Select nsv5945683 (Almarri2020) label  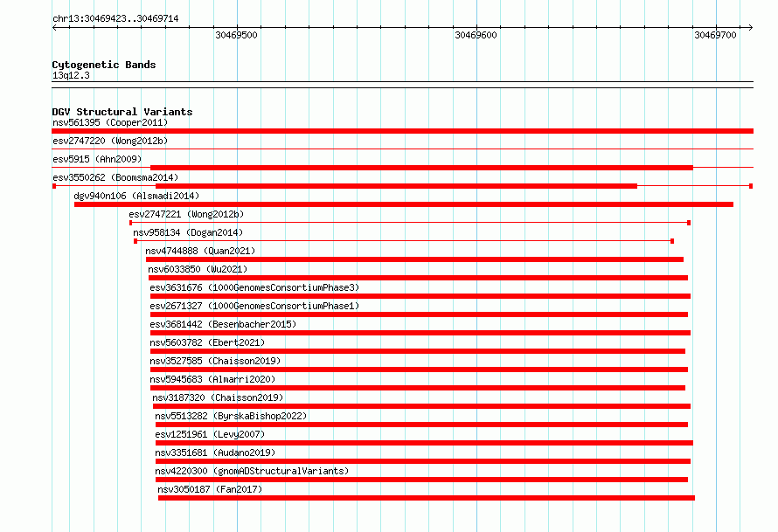[213, 379]
